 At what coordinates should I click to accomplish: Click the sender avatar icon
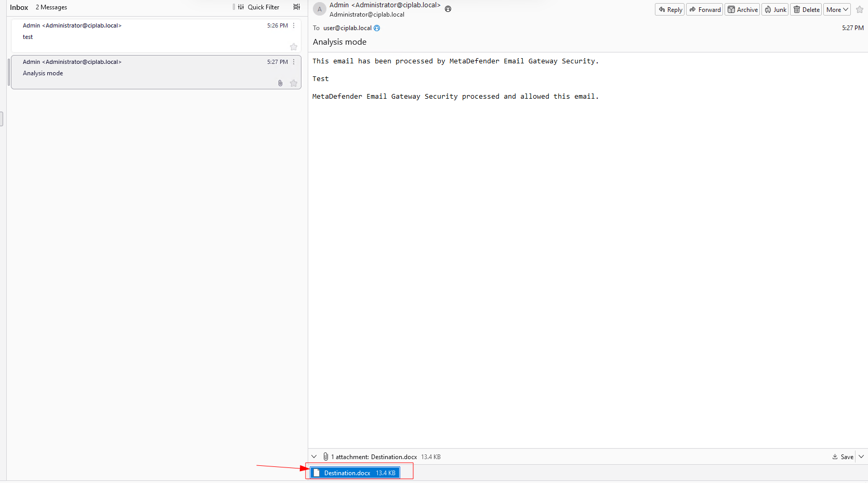tap(320, 9)
